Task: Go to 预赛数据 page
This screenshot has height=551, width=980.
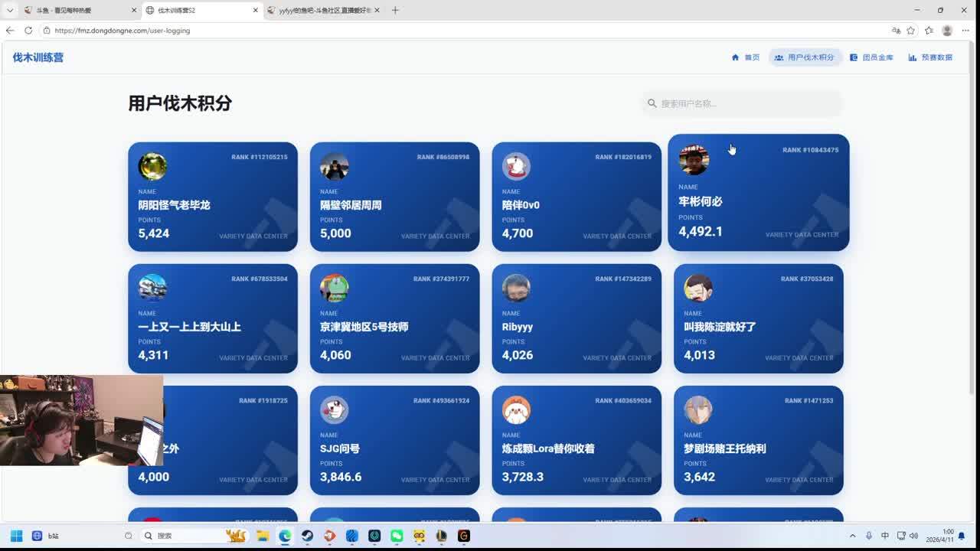Action: tap(930, 57)
